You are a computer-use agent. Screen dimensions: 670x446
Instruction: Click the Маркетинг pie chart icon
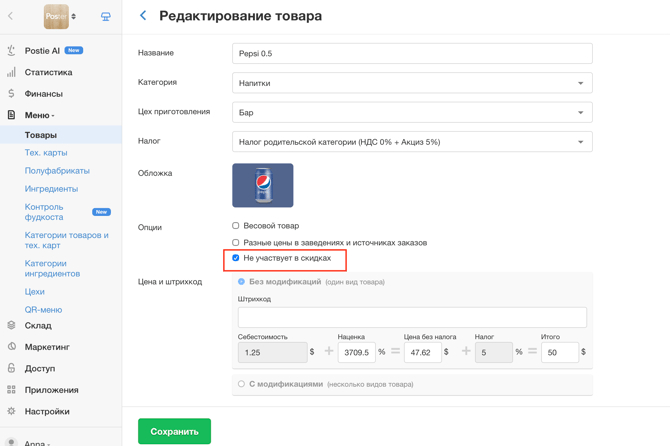12,347
